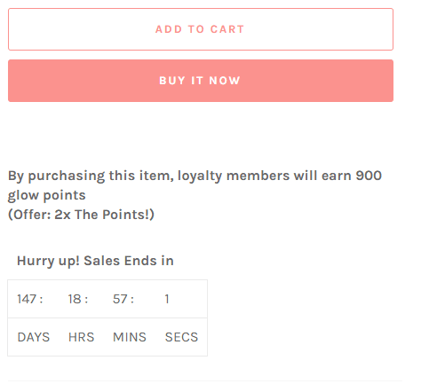
Task: Click the 57 minutes countdown value
Action: 120,299
